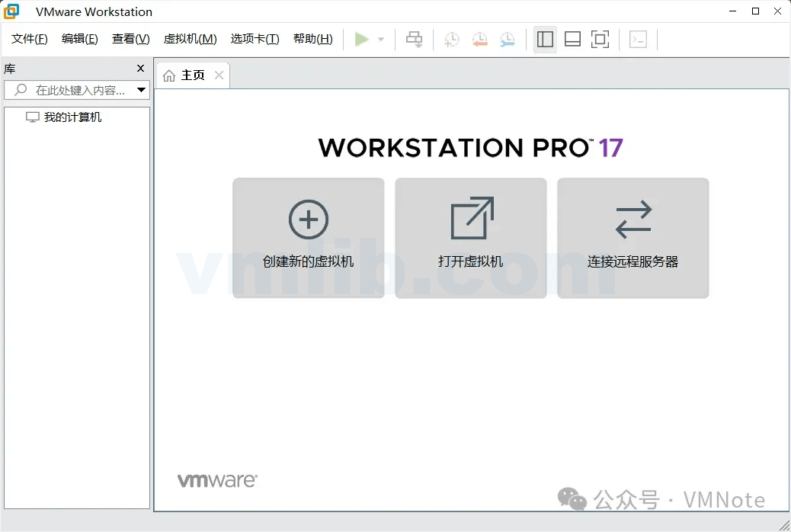This screenshot has width=791, height=532.
Task: Open the 帮助(H) menu
Action: [312, 39]
